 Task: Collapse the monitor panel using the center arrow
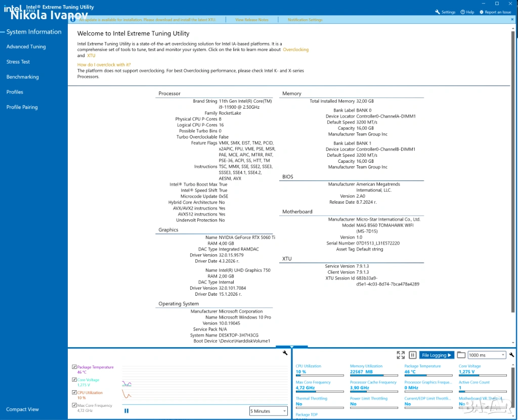(x=292, y=347)
